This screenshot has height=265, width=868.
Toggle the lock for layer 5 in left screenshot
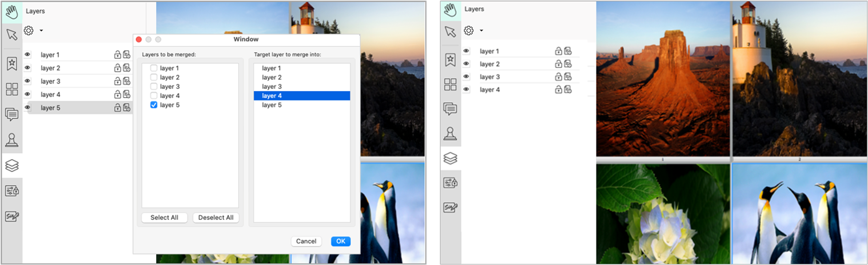pyautogui.click(x=117, y=108)
